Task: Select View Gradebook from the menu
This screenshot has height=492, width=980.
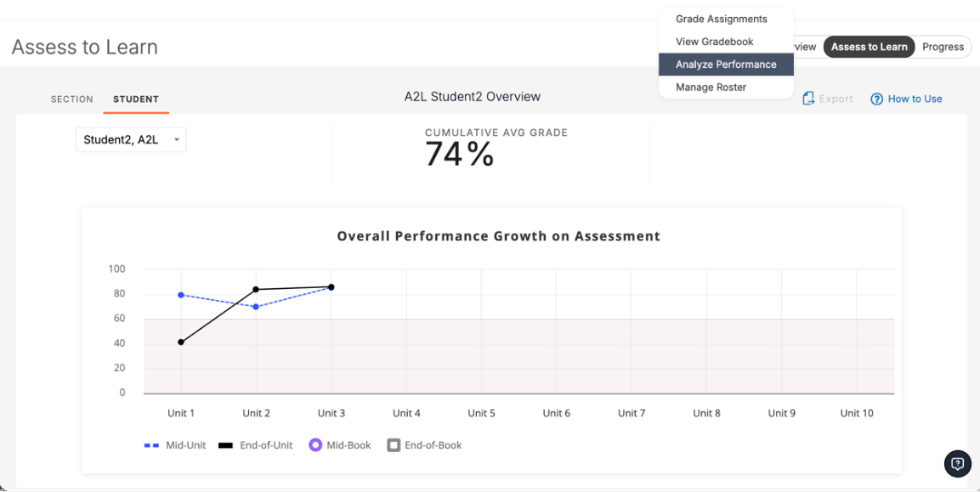Action: click(x=714, y=41)
